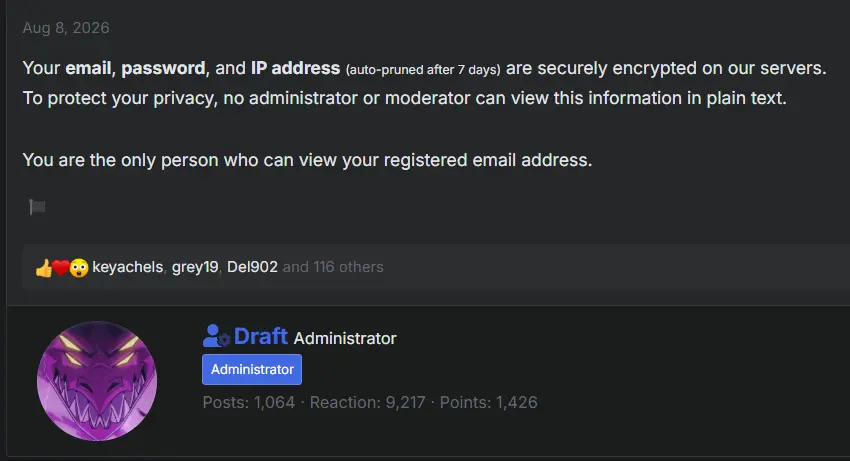Click the Reaction: 9,217 stat
The height and width of the screenshot is (461, 850).
368,402
